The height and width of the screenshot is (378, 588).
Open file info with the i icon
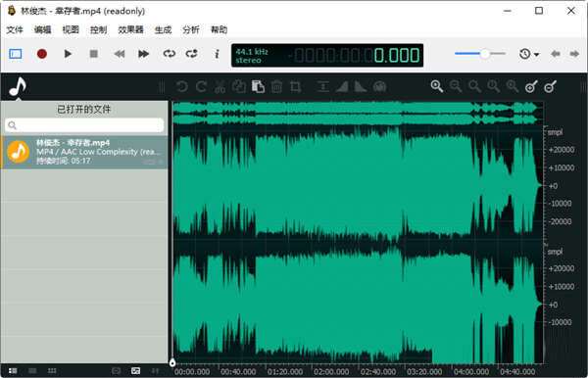click(217, 54)
